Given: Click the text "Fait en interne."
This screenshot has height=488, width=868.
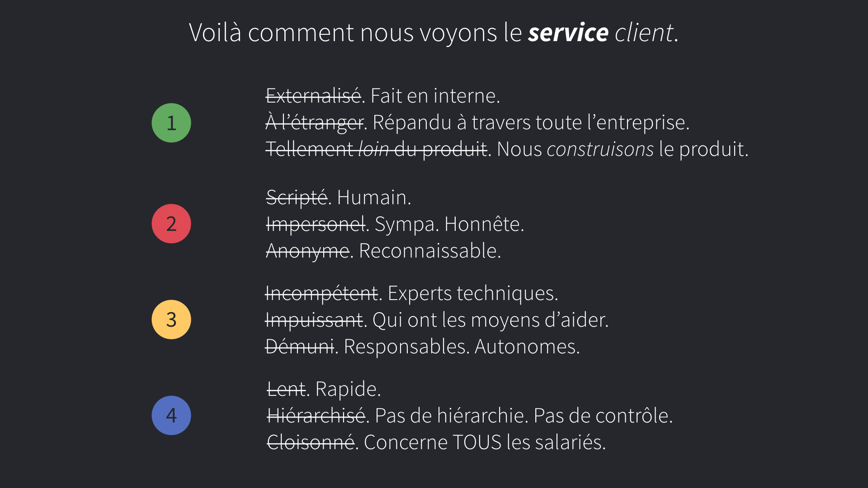Looking at the screenshot, I should click(435, 96).
